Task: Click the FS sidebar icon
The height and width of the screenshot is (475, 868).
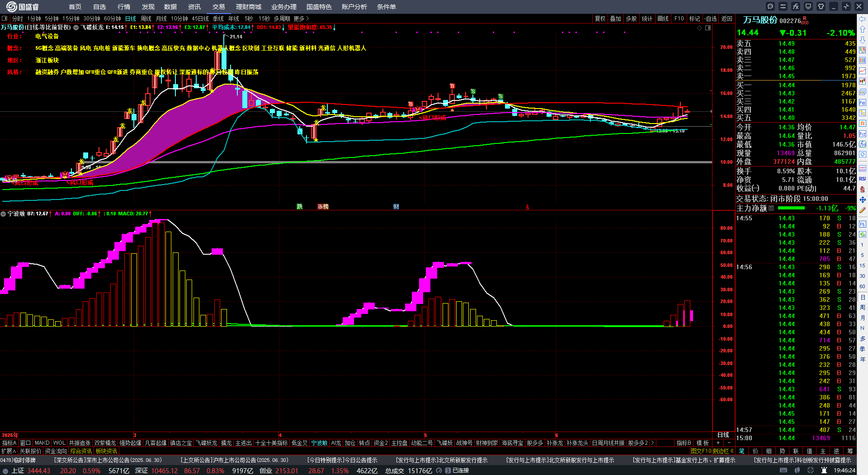Action: pos(863,224)
